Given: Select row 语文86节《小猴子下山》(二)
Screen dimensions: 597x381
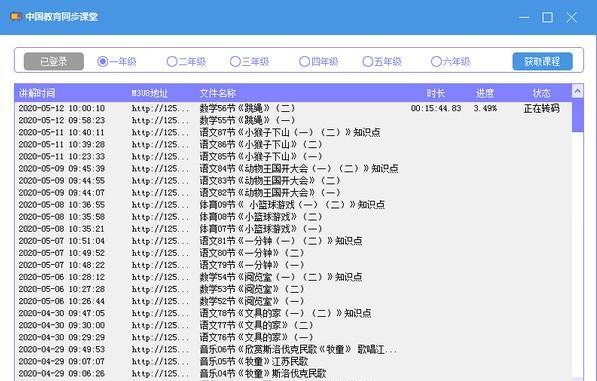Looking at the screenshot, I should [x=293, y=144].
